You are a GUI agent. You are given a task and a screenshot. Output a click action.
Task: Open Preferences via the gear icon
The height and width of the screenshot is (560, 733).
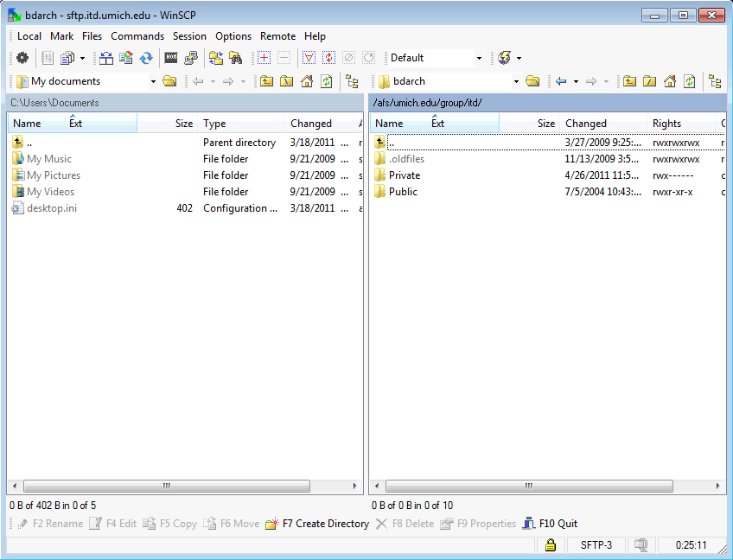(x=22, y=58)
